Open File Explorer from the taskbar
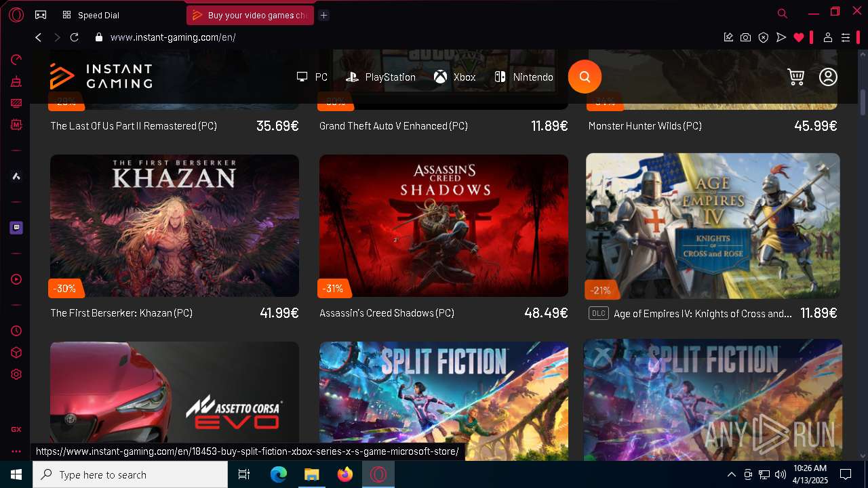 (311, 474)
